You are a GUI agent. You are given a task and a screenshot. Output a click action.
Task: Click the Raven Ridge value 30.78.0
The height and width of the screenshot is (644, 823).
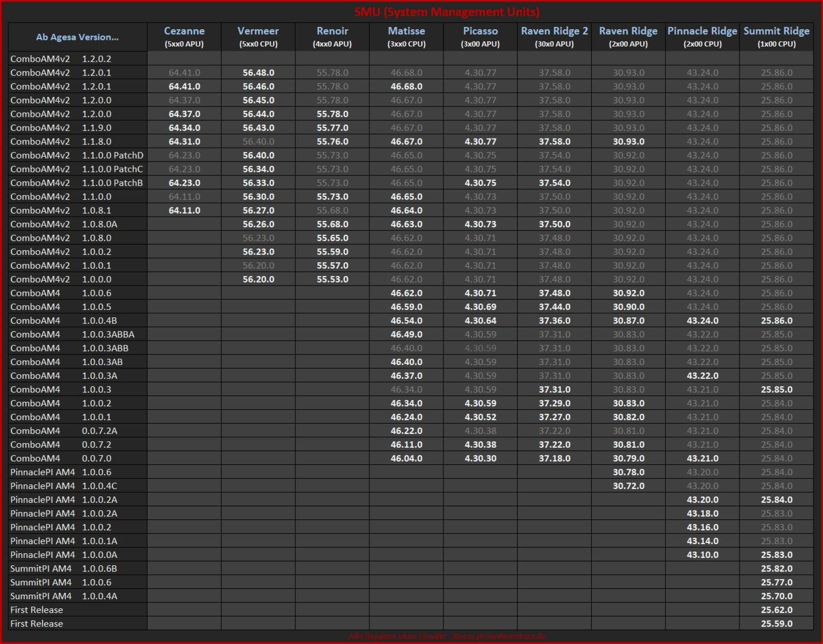click(x=629, y=472)
